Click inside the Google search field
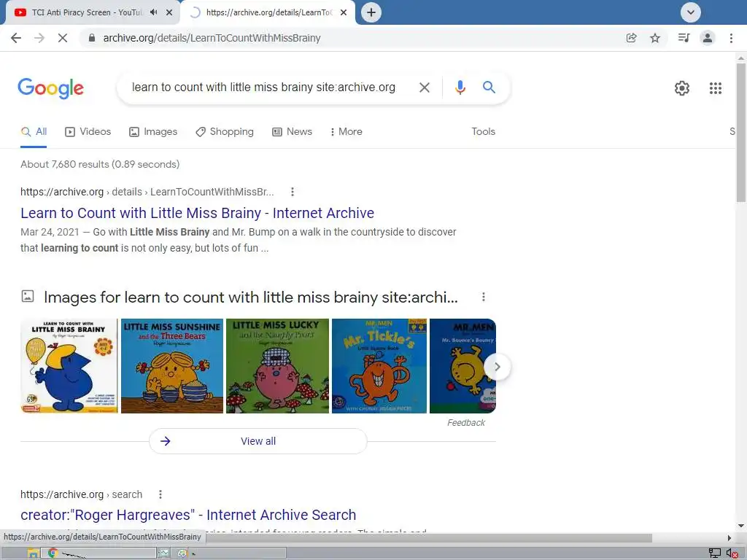This screenshot has width=747, height=560. coord(263,87)
